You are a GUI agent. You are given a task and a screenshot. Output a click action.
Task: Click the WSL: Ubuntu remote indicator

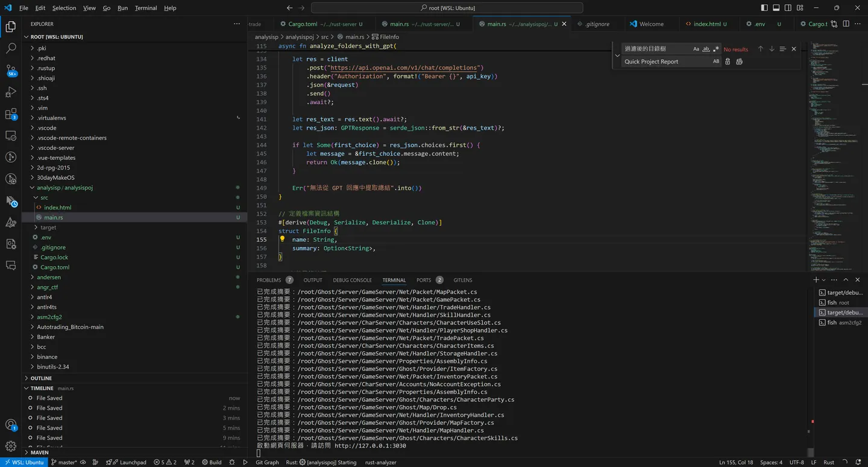[x=24, y=462]
